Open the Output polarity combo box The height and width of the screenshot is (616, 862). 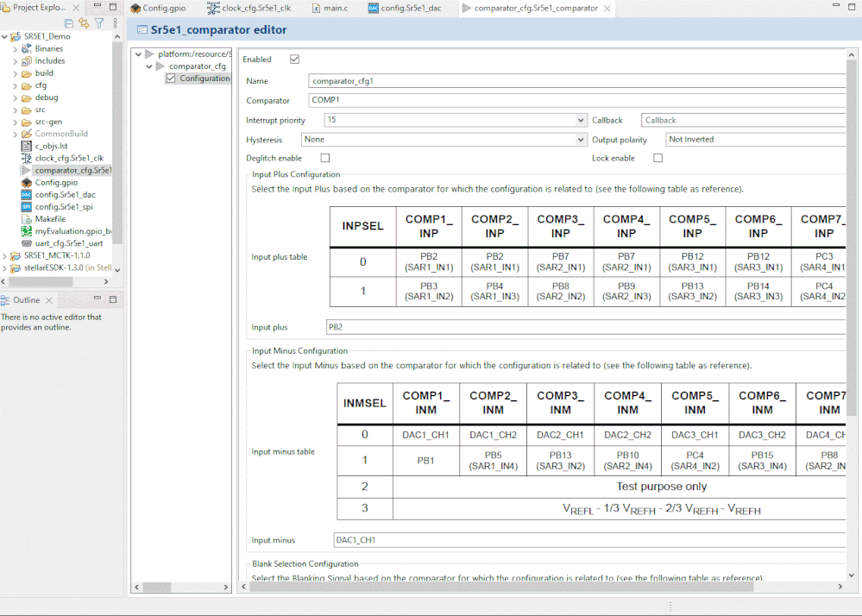[755, 140]
